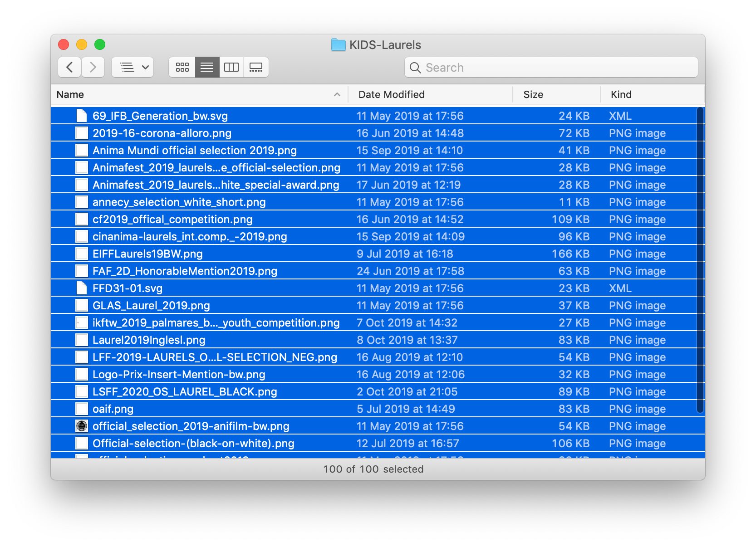
Task: Go forward to next folder
Action: 93,67
